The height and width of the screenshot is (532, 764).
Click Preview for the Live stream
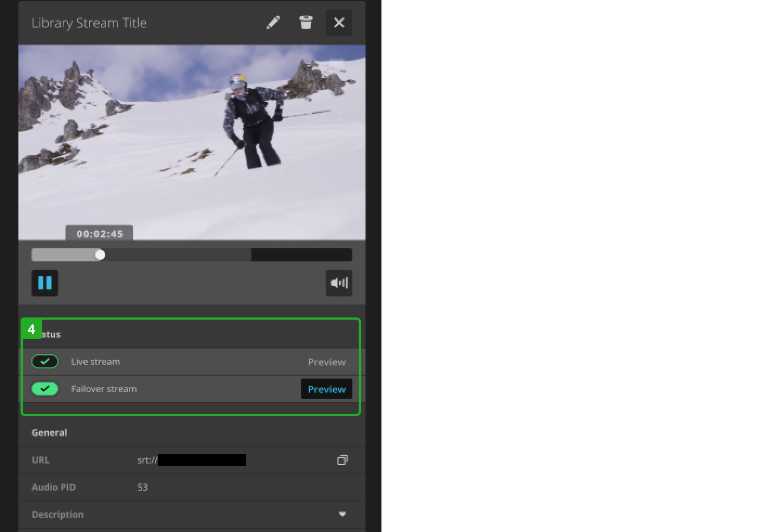pos(327,361)
